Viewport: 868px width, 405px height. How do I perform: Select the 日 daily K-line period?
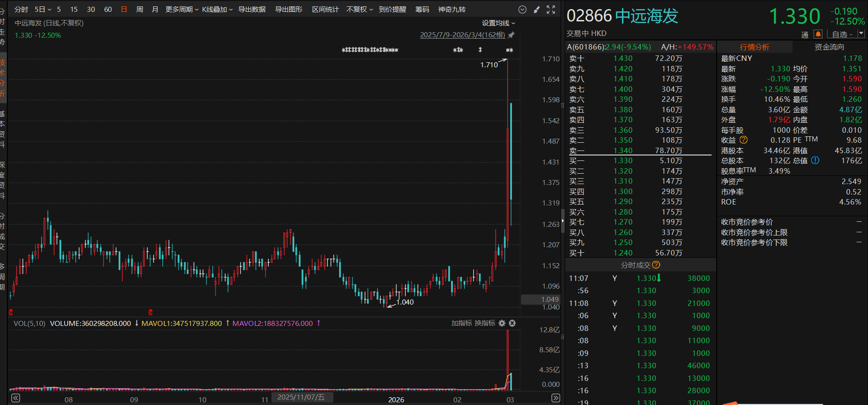point(124,10)
